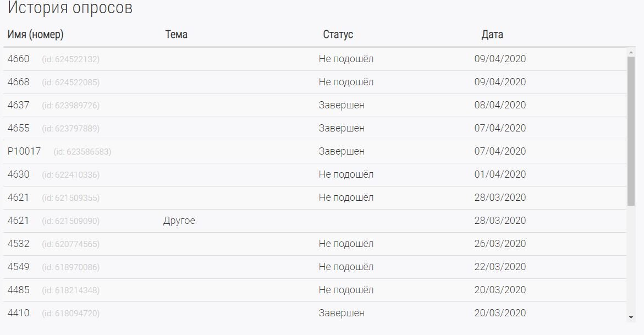Click the scrollbar up arrow
Viewport: 644px width, 335px height.
coord(631,52)
